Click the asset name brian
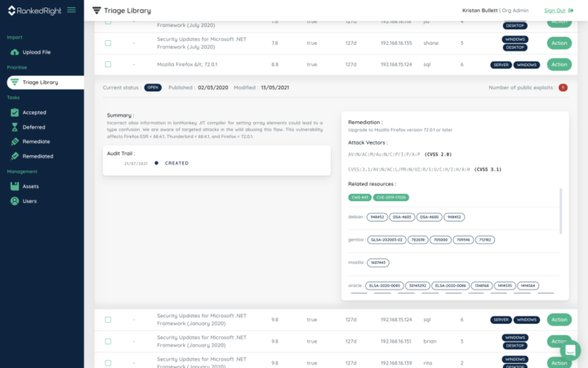This screenshot has width=588, height=368. pyautogui.click(x=430, y=341)
